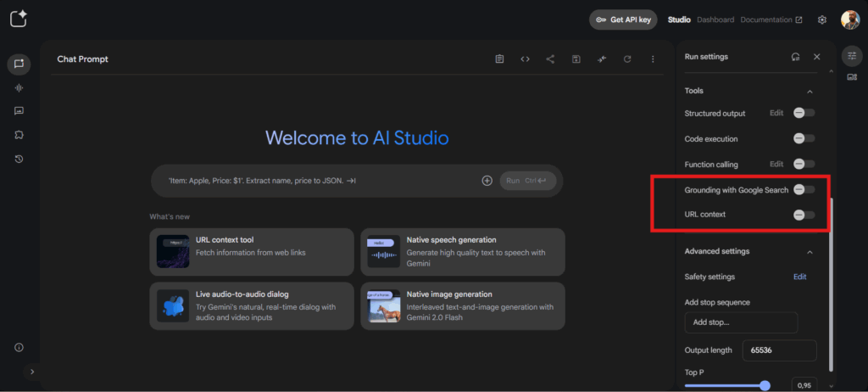Open the settings gear icon
Viewport: 868px width, 392px height.
[822, 20]
